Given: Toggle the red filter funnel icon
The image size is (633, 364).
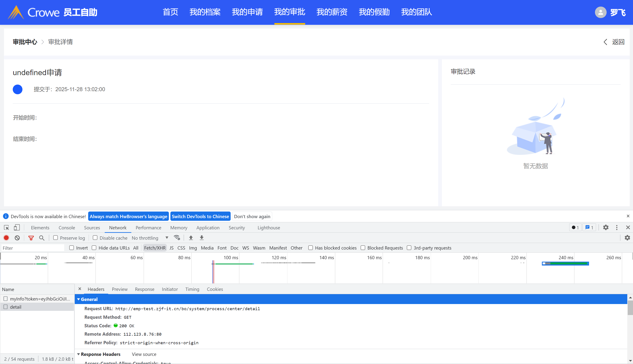Looking at the screenshot, I should [31, 238].
